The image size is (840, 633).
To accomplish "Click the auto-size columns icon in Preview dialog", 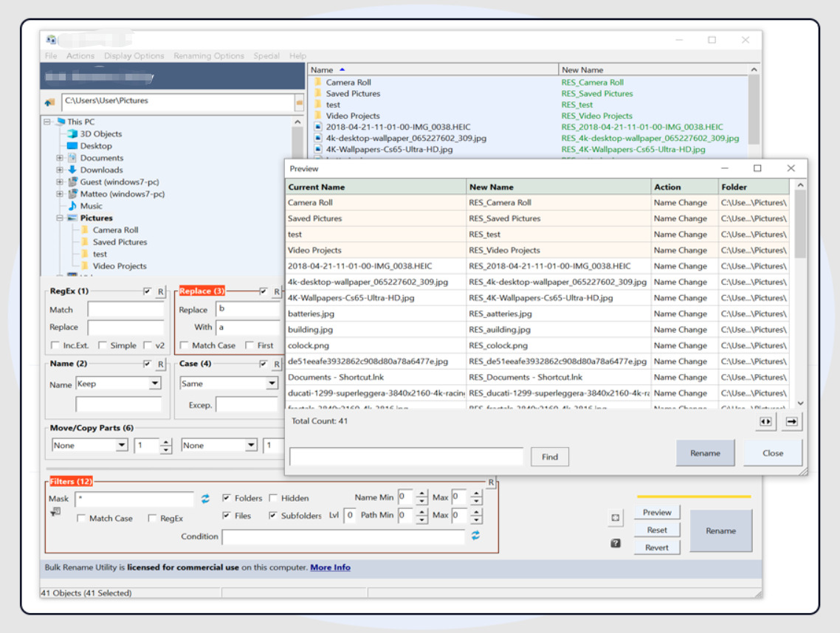I will 765,421.
